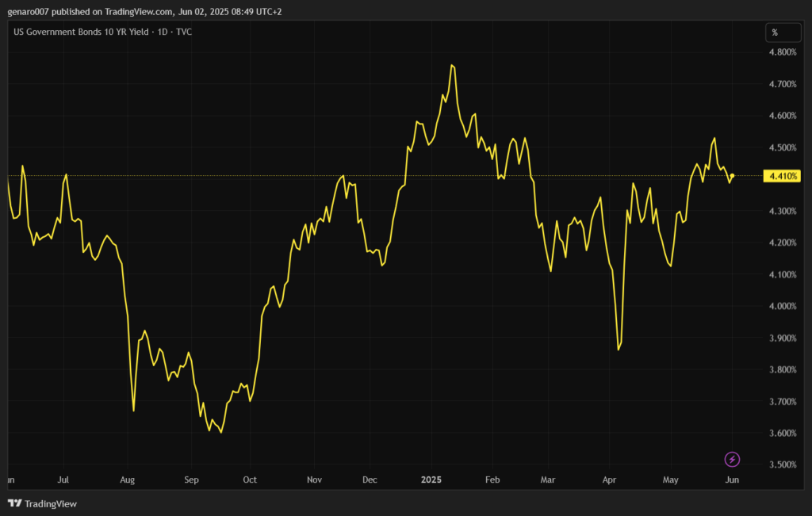Click the TradingView logo at bottom left

click(42, 503)
